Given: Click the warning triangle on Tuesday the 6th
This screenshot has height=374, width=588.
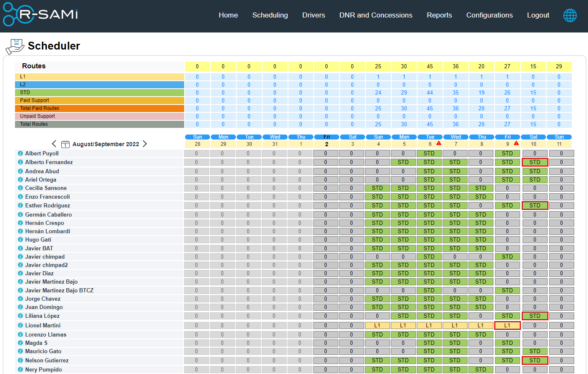Looking at the screenshot, I should click(439, 143).
